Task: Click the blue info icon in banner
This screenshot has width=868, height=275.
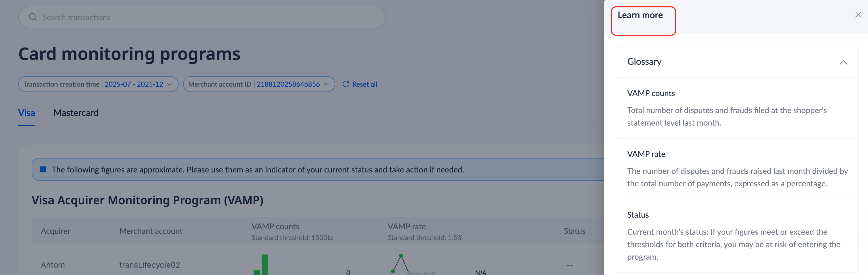Action: (x=43, y=169)
